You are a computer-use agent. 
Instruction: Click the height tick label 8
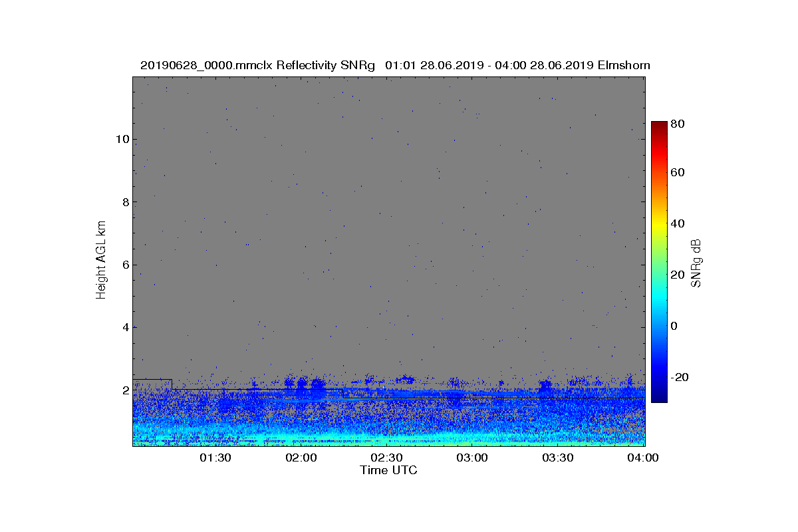(x=124, y=202)
